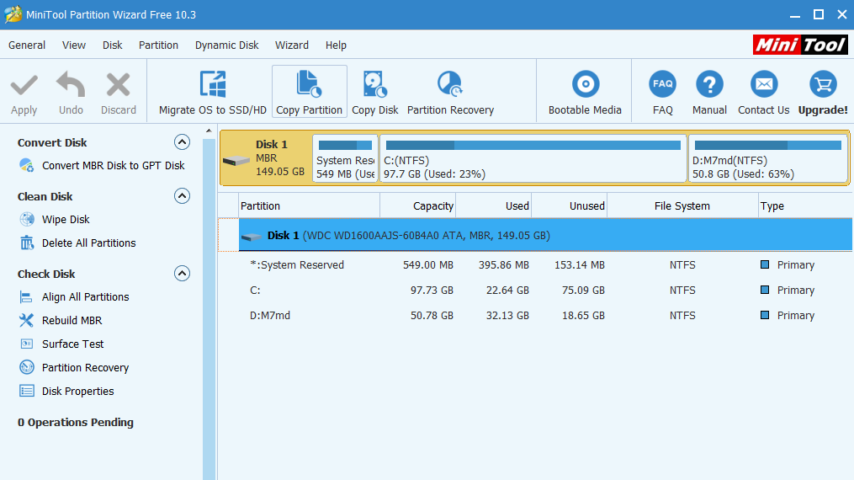Click 153.14 MB unused cell
Viewport: 854px width, 480px height.
(580, 265)
